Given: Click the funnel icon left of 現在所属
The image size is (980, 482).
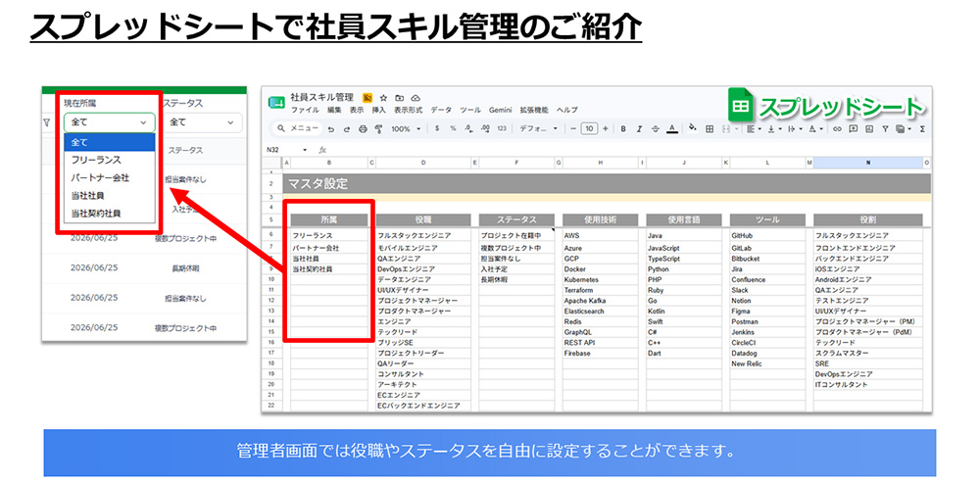Looking at the screenshot, I should (x=47, y=122).
